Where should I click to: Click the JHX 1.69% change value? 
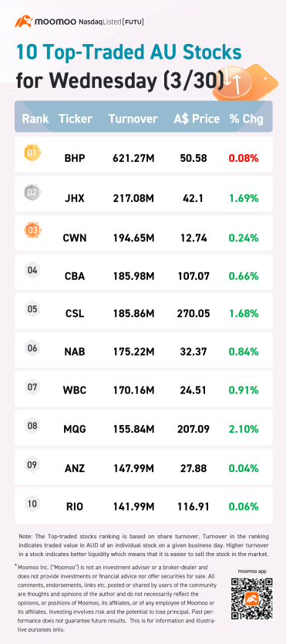coord(244,199)
